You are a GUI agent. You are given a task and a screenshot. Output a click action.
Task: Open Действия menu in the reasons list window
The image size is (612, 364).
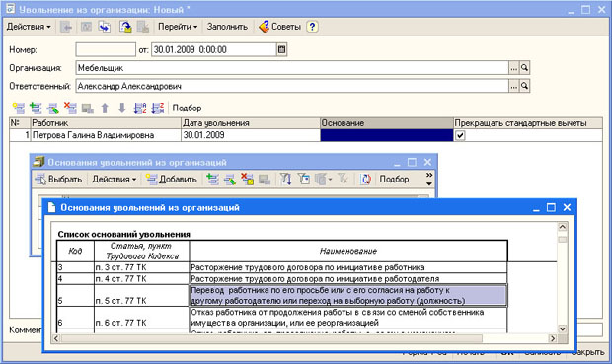(x=114, y=180)
